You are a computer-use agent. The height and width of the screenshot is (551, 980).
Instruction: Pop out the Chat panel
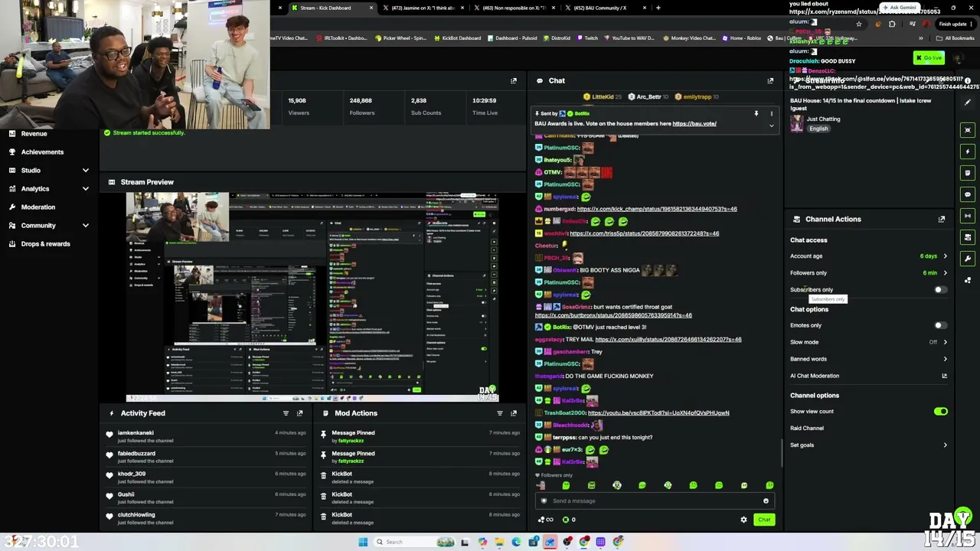[x=770, y=80]
